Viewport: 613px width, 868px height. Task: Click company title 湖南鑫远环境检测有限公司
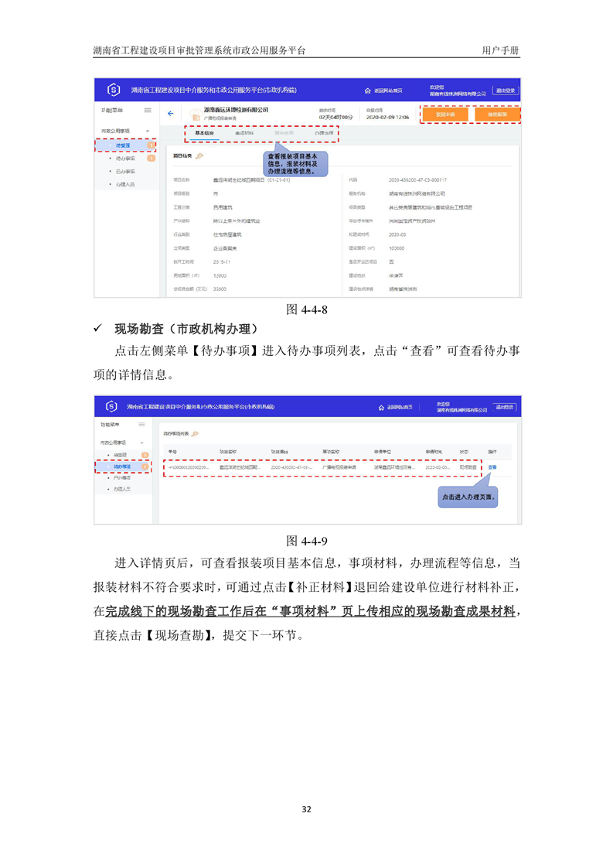point(237,110)
